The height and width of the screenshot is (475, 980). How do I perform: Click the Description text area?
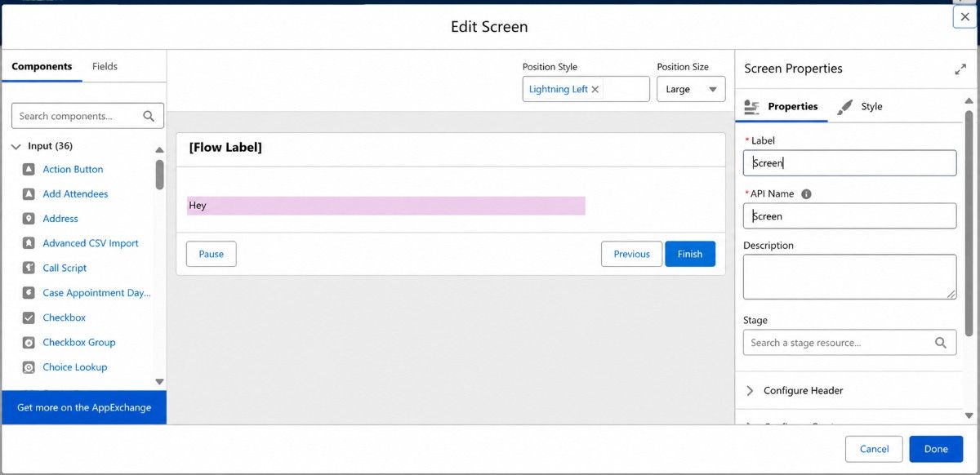point(849,277)
